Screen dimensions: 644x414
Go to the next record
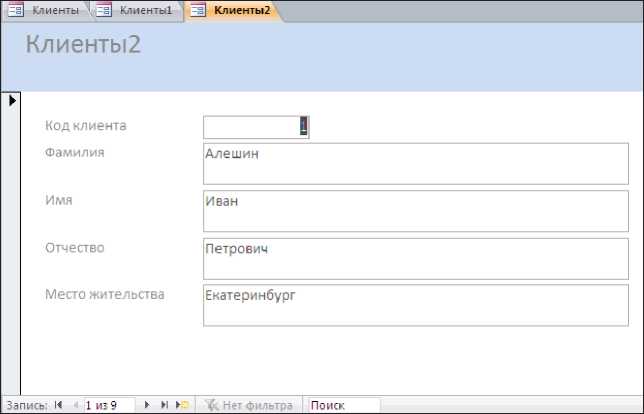point(147,405)
